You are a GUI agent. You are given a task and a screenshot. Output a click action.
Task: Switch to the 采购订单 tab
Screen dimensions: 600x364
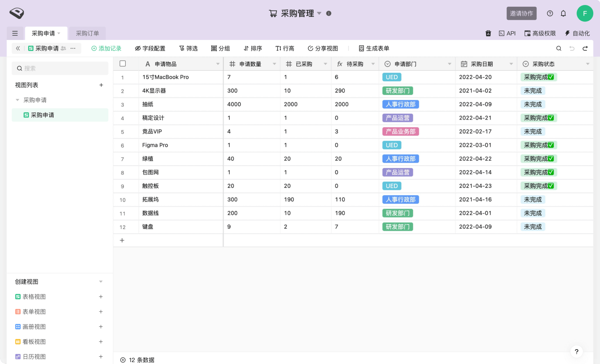87,33
